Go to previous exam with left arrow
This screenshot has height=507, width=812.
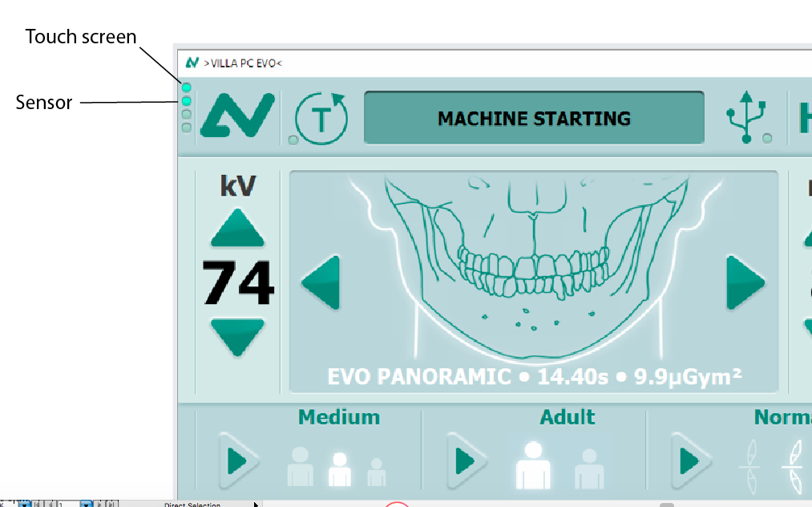pyautogui.click(x=321, y=282)
